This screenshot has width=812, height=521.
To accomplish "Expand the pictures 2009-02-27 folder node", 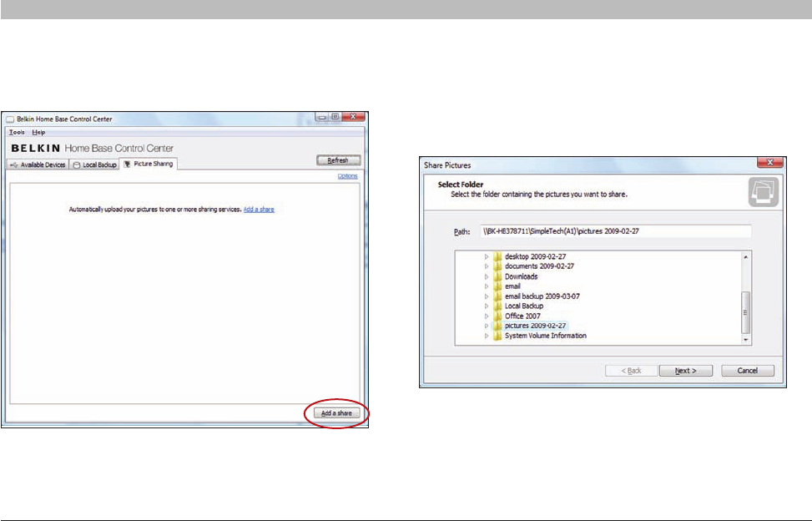I will [x=487, y=326].
